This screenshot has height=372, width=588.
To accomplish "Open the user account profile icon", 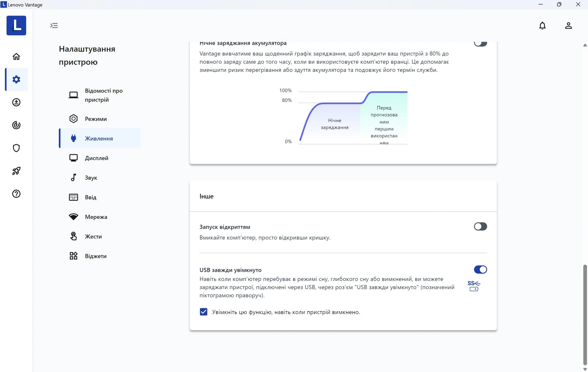I will pos(568,26).
